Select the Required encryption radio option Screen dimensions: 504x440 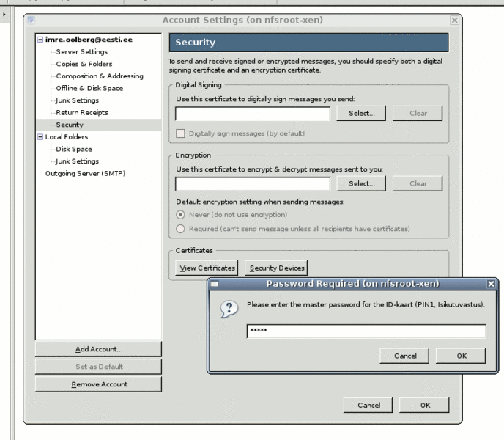click(x=180, y=229)
